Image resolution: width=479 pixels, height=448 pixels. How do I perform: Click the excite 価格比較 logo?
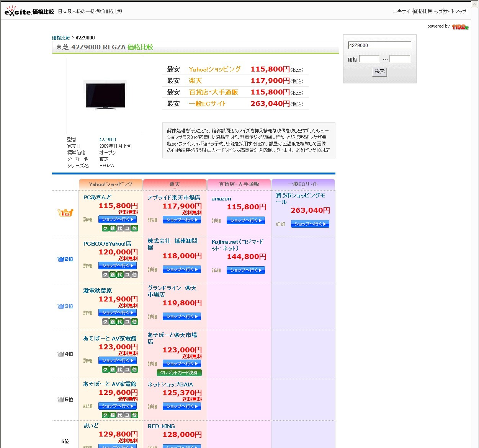pyautogui.click(x=29, y=11)
